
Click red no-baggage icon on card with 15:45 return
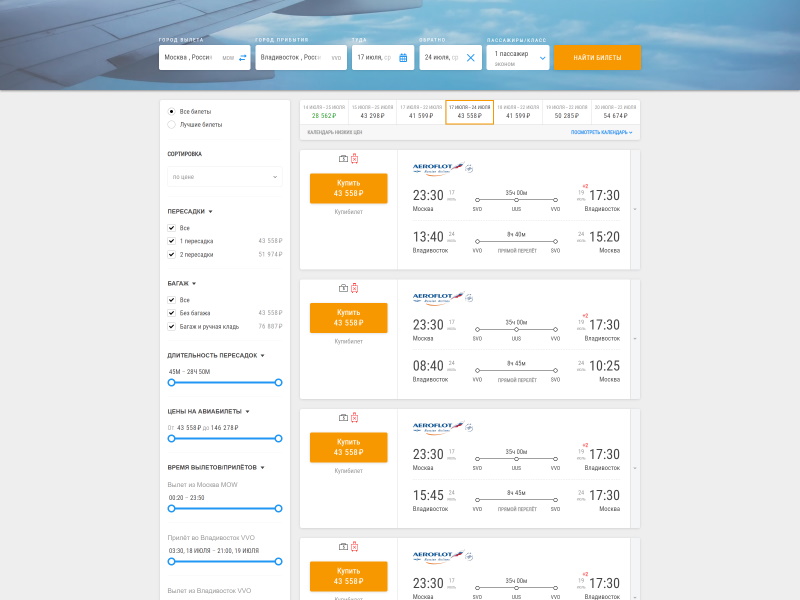click(x=355, y=418)
